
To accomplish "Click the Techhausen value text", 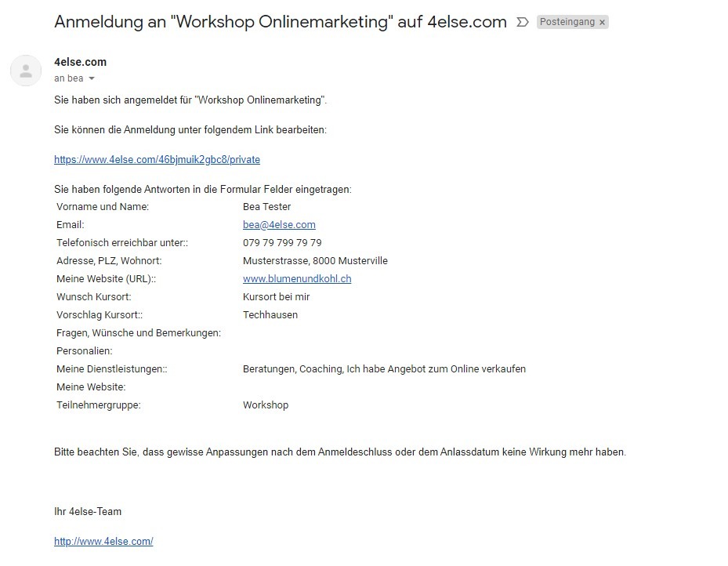I will click(x=270, y=315).
